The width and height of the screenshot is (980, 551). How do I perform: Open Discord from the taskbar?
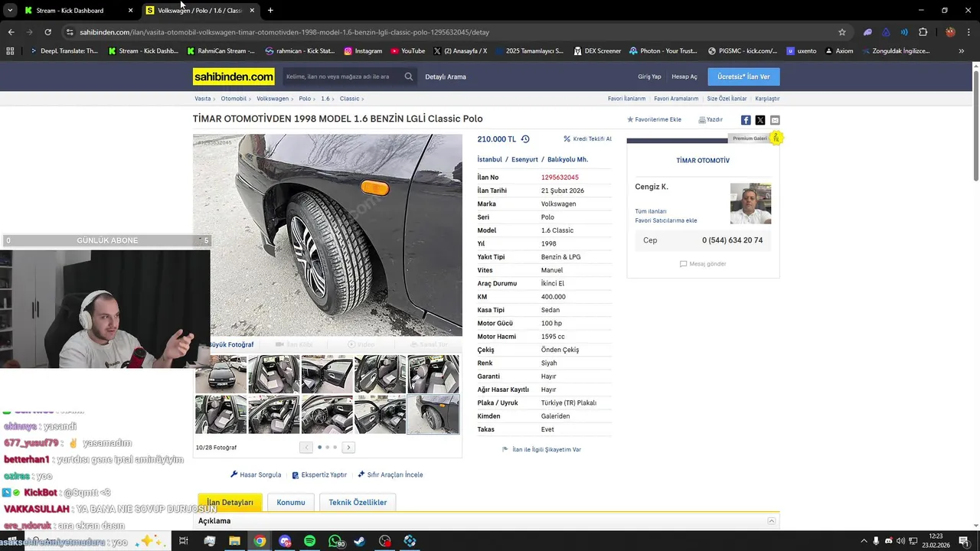(285, 541)
